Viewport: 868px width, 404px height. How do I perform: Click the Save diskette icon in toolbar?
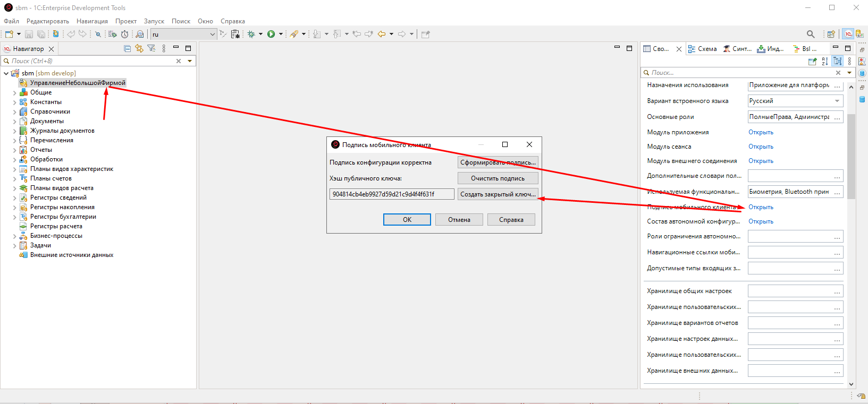click(x=29, y=34)
